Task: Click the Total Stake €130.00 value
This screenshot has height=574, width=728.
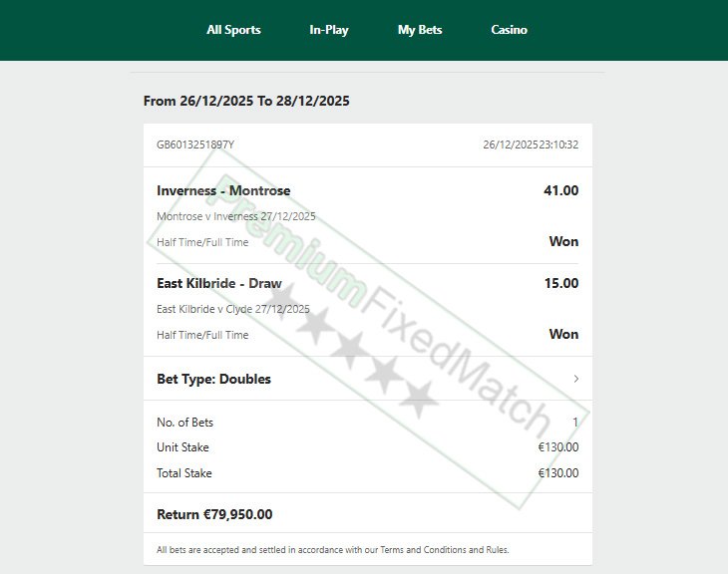Action: point(558,472)
